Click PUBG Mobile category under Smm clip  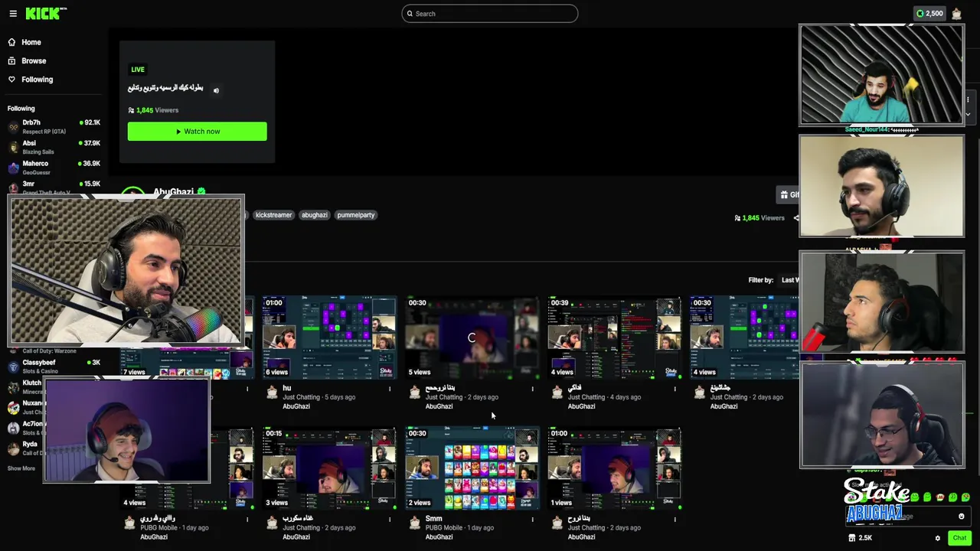[443, 528]
